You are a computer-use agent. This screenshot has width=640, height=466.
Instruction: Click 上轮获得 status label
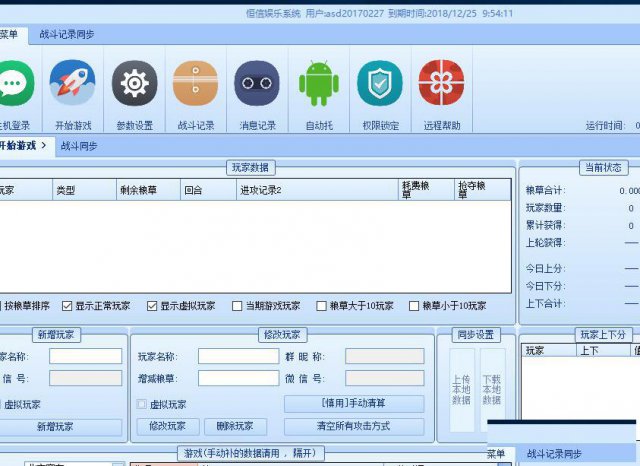(545, 243)
